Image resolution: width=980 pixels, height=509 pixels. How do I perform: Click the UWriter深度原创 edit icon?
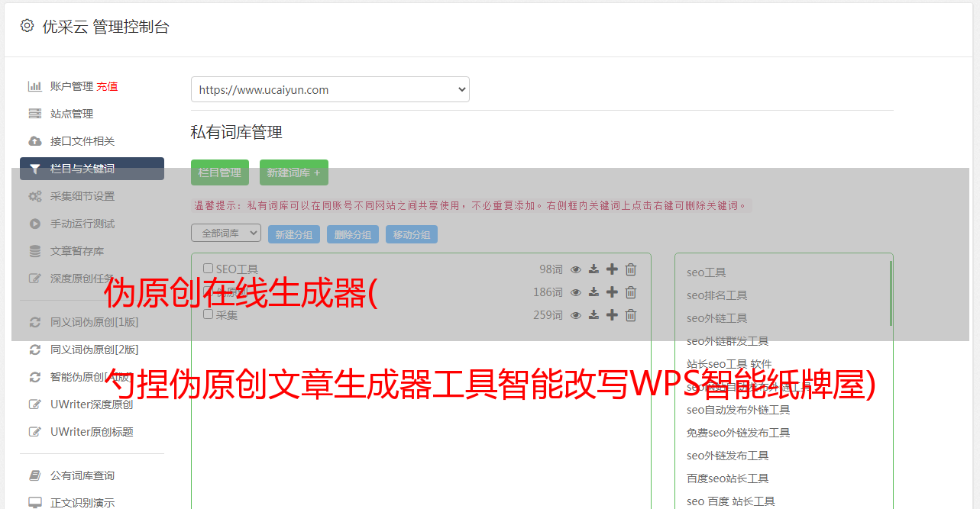35,404
